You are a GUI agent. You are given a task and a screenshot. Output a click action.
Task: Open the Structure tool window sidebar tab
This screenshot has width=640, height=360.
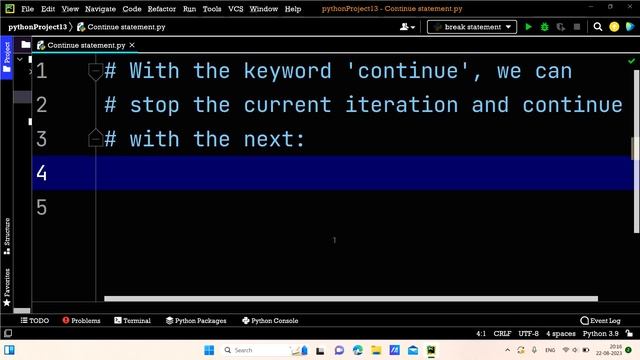click(x=7, y=236)
